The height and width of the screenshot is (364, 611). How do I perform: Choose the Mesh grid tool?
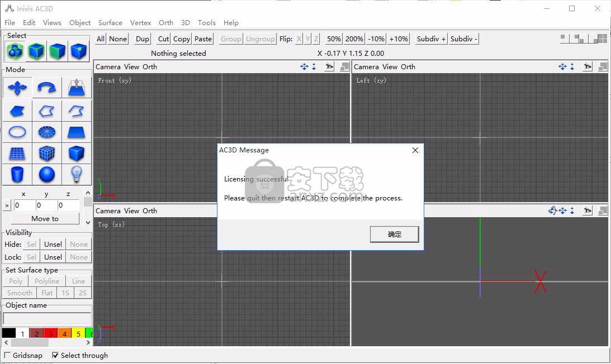(17, 153)
